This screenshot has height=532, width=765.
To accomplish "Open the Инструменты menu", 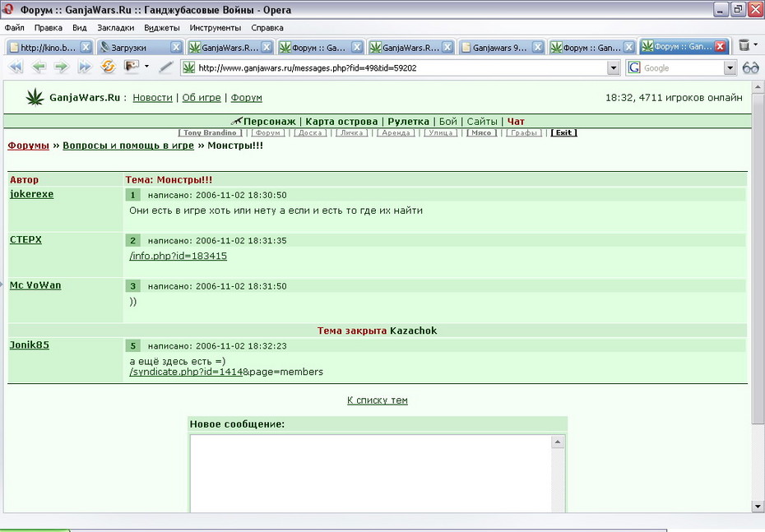I will [216, 28].
